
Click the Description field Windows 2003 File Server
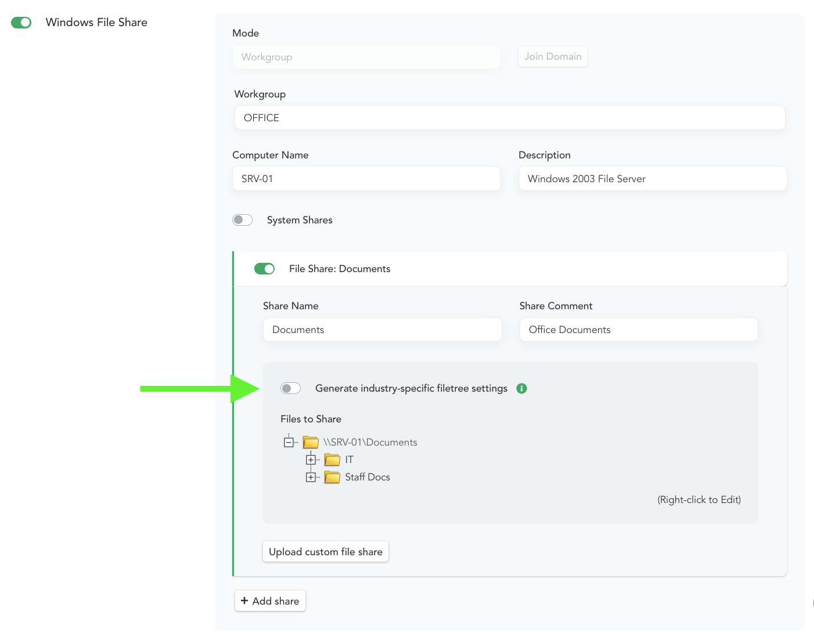pos(653,179)
